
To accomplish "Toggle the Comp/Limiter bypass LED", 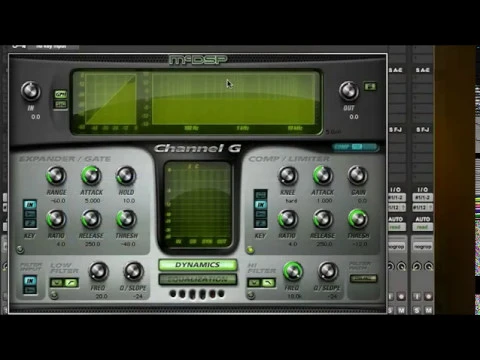I will [x=250, y=249].
